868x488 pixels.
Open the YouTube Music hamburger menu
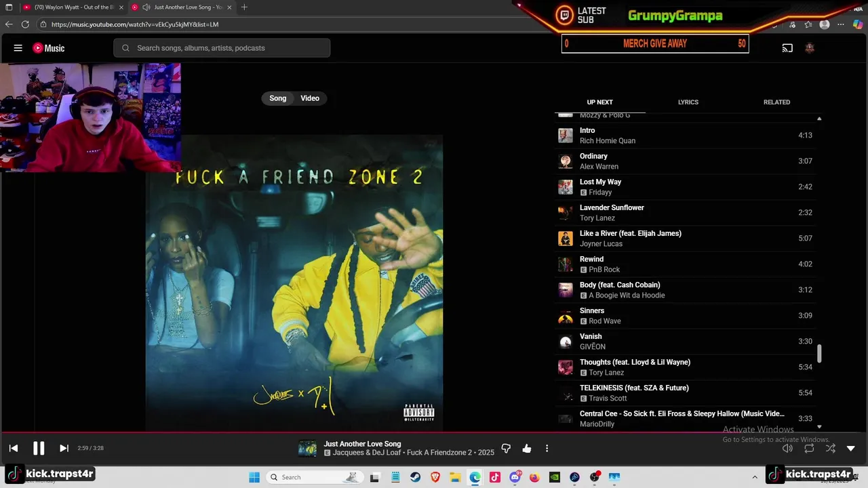[18, 48]
